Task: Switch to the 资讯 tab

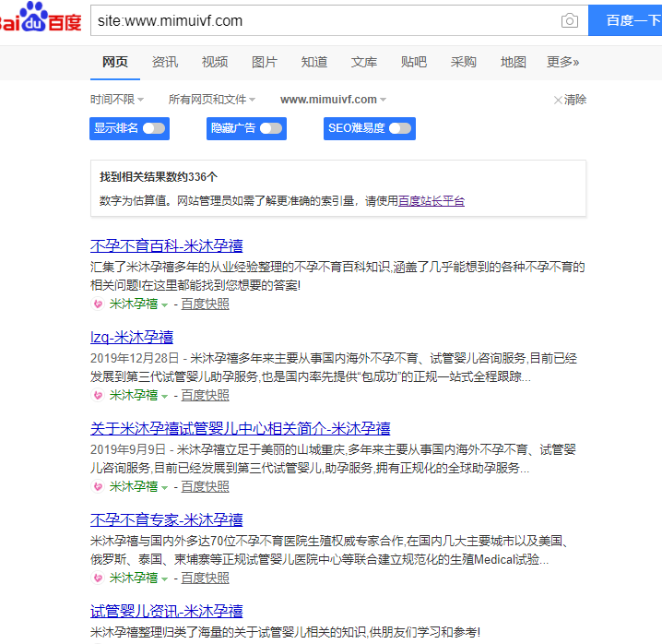Action: [165, 62]
